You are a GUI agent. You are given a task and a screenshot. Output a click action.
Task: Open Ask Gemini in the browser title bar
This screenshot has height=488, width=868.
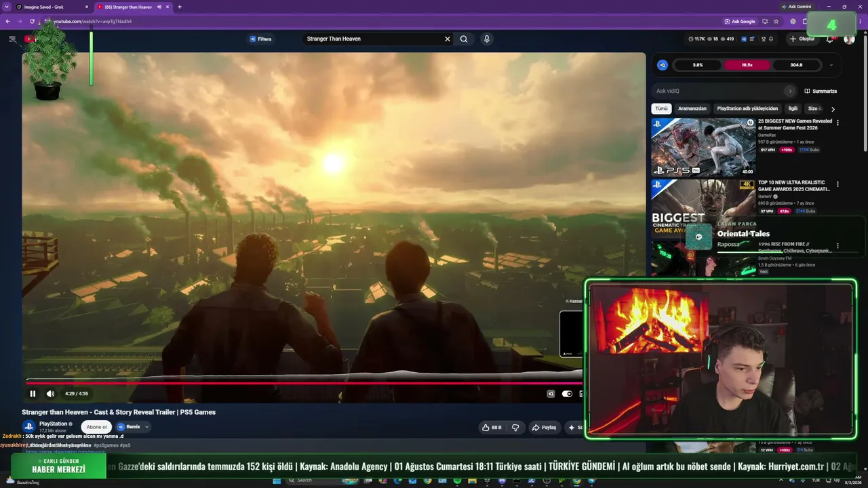(x=795, y=7)
